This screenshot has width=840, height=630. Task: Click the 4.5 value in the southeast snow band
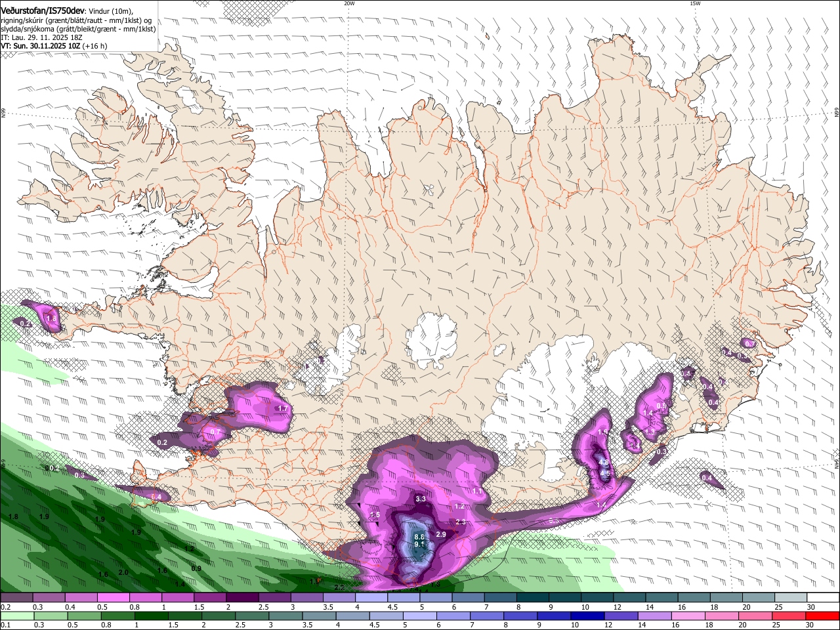[x=605, y=473]
